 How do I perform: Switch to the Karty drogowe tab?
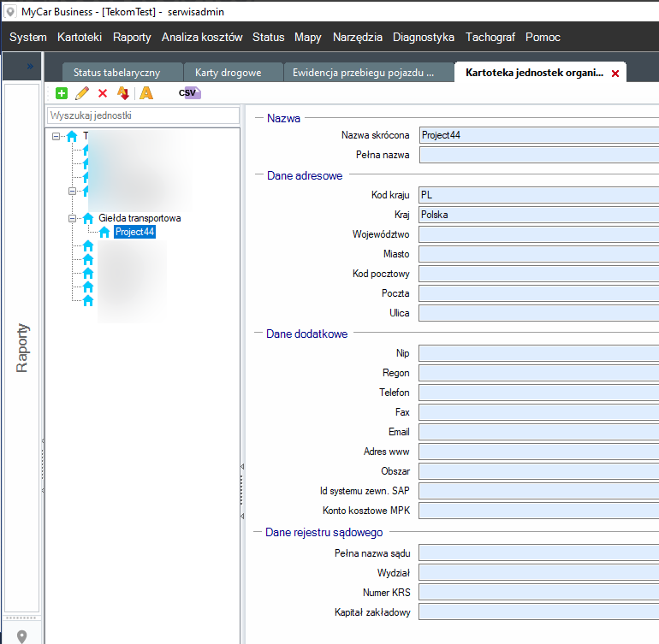(234, 72)
